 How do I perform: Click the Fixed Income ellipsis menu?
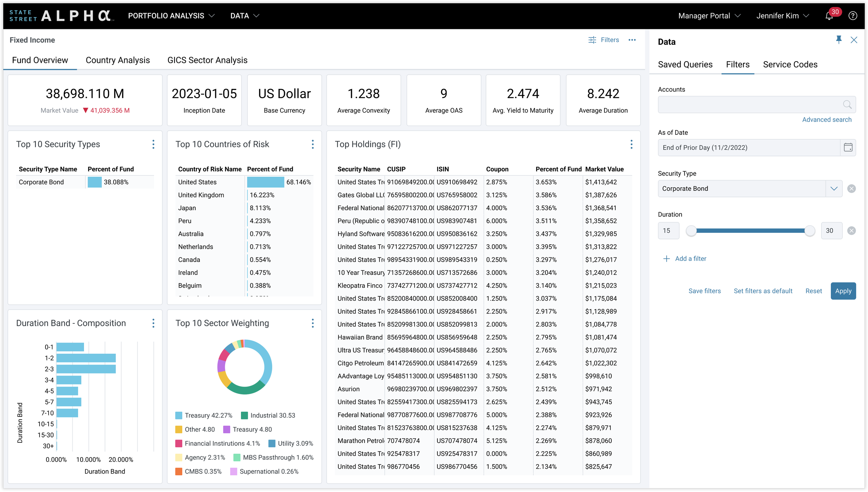coord(632,40)
